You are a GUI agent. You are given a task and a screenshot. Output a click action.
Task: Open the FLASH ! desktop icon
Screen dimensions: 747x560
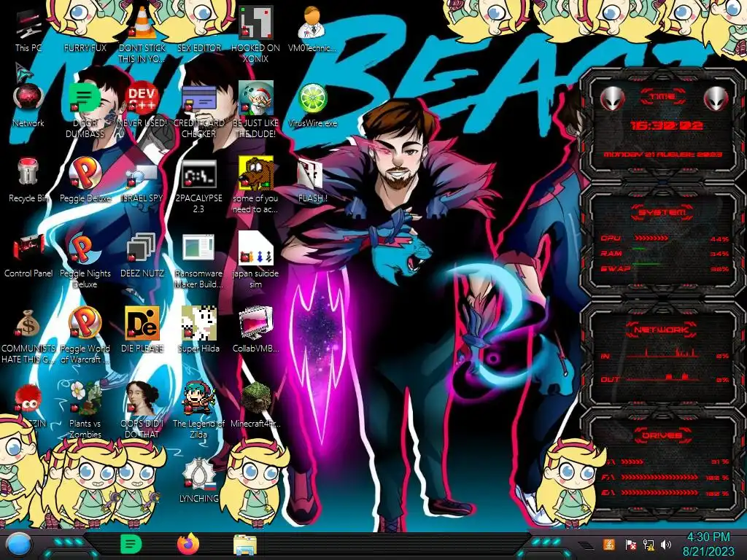(312, 180)
